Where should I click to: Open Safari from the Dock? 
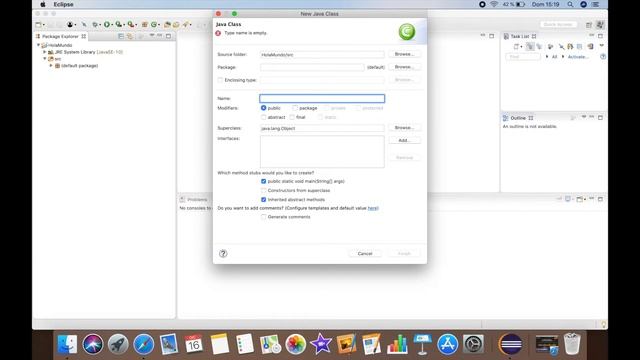[144, 344]
